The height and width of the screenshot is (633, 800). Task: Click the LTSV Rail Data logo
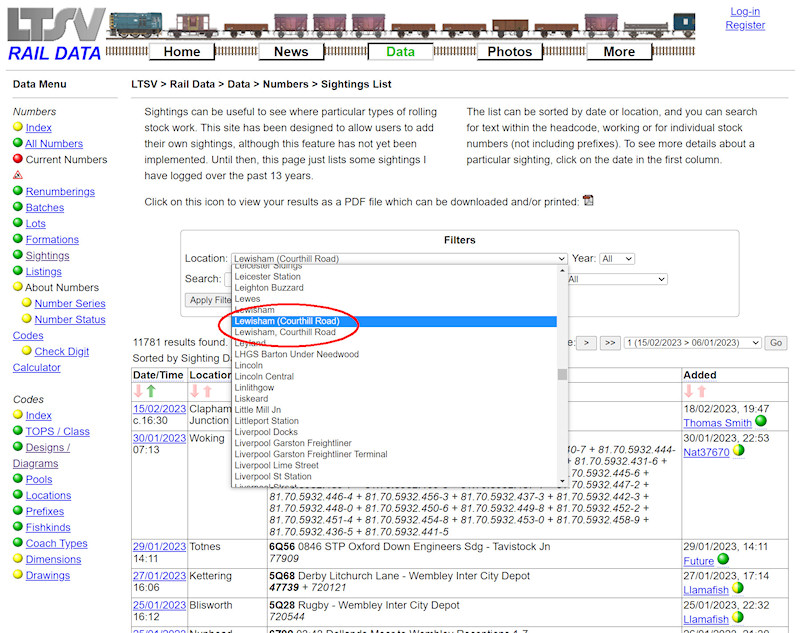[x=55, y=30]
